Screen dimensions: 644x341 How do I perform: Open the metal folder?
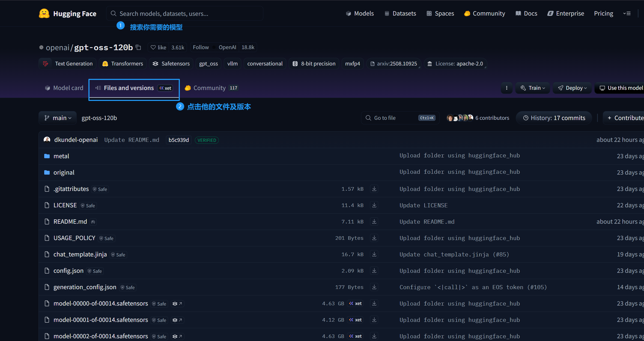(x=61, y=156)
